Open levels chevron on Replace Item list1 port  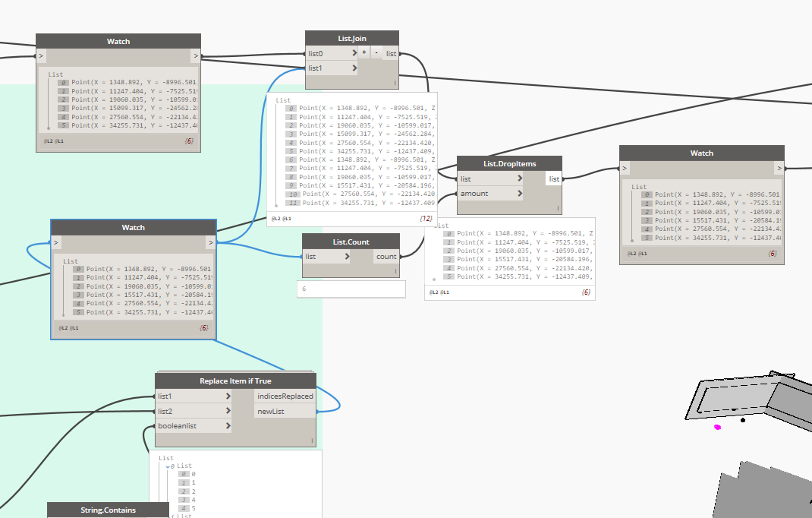coord(228,396)
